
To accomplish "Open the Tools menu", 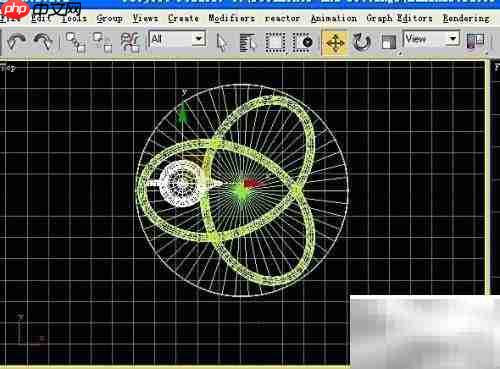I will pyautogui.click(x=74, y=18).
